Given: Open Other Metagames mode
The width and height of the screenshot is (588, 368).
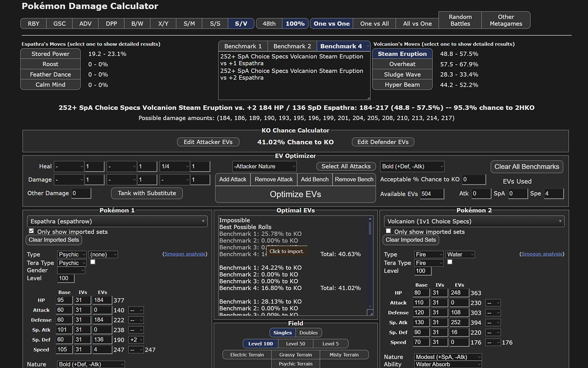Looking at the screenshot, I should pyautogui.click(x=506, y=20).
